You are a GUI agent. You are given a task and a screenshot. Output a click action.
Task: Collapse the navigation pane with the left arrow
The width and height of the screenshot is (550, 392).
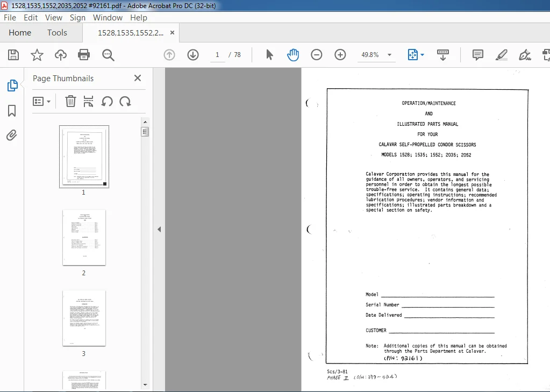159,229
